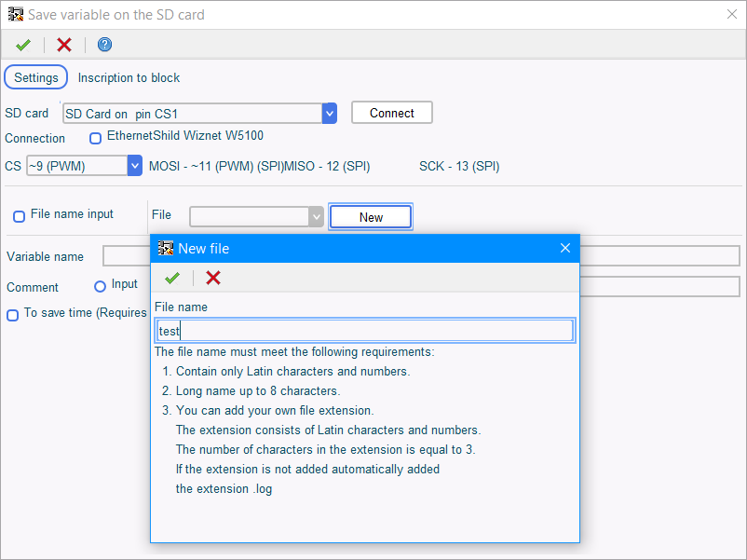Open the CS pin dropdown arrow
The height and width of the screenshot is (560, 747).
coord(135,166)
